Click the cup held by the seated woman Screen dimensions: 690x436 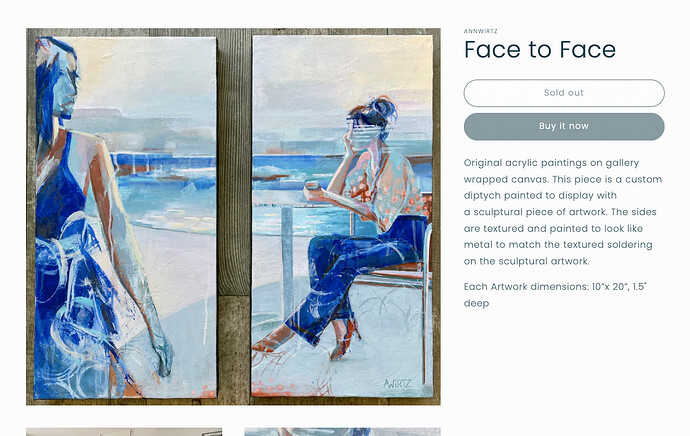click(x=313, y=187)
